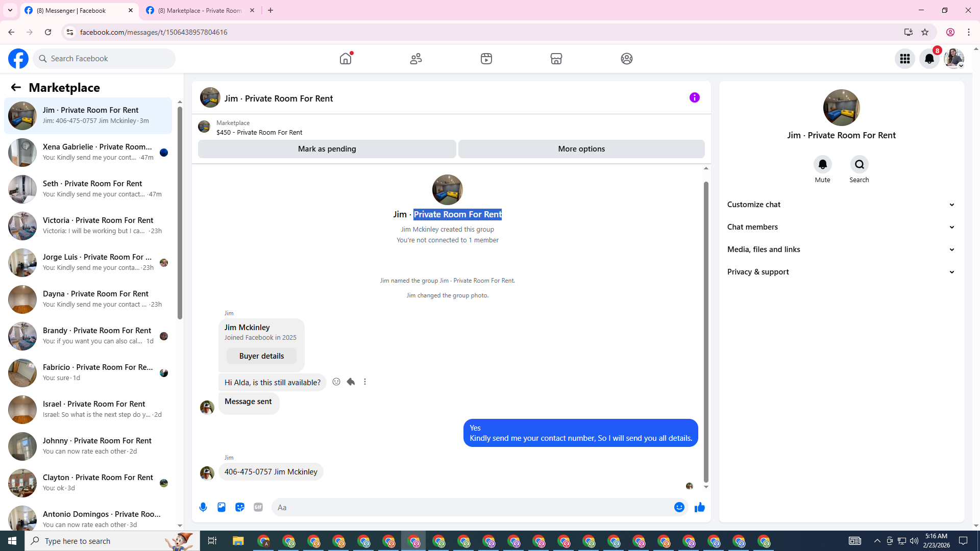The image size is (980, 551).
Task: Choose a sticker with the sticker icon
Action: 240,507
